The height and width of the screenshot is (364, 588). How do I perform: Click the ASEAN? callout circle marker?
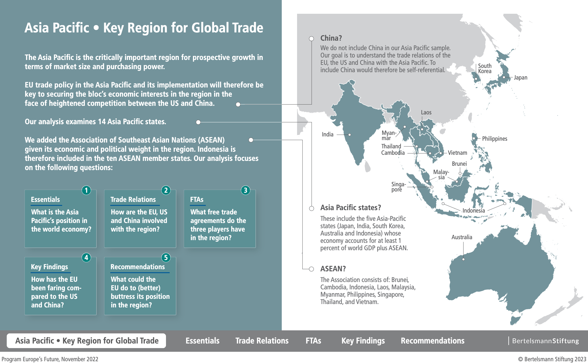click(311, 269)
